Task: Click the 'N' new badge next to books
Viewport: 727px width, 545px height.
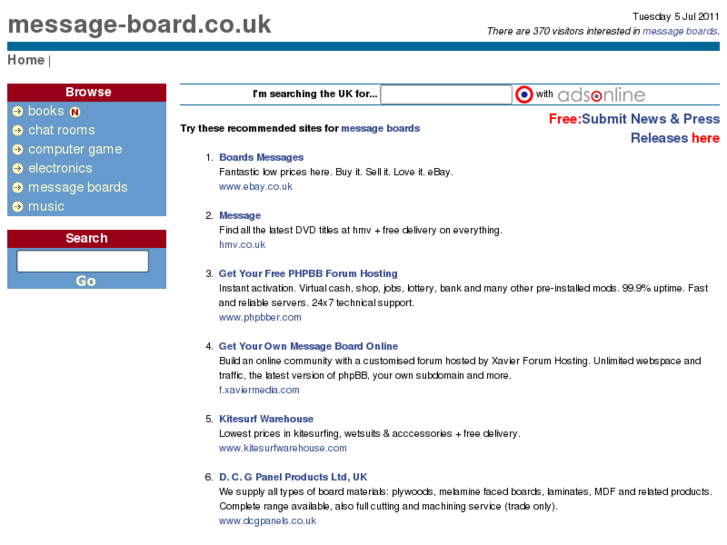Action: tap(75, 112)
